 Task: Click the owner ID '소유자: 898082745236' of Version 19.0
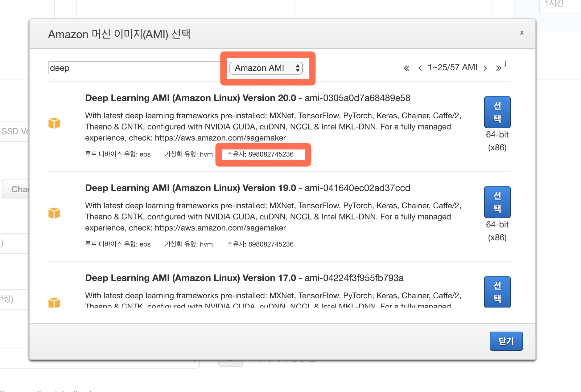click(260, 244)
